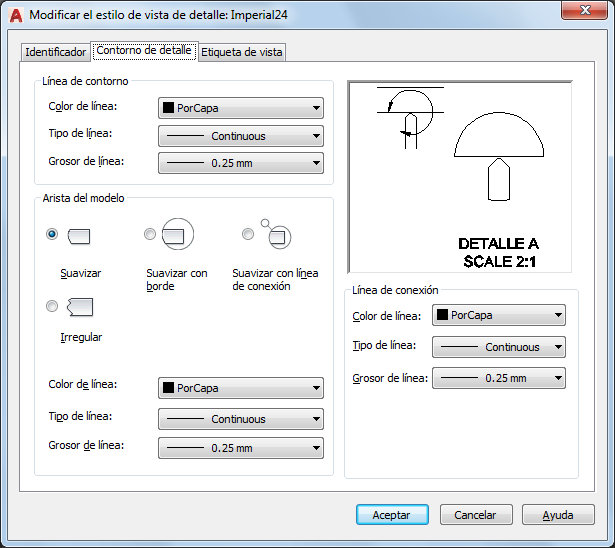Open Línea de conexión Color de línea dropdown
Screen dimensions: 615x548
click(499, 315)
